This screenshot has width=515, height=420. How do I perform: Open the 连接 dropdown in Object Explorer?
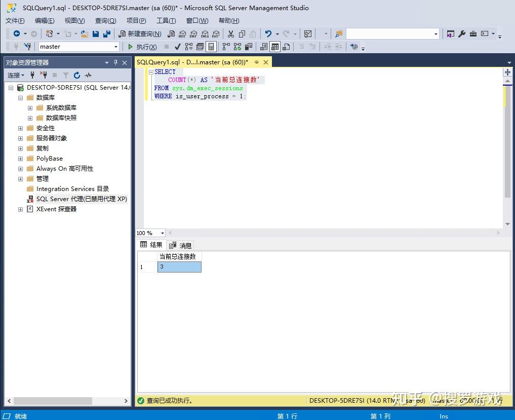click(16, 75)
